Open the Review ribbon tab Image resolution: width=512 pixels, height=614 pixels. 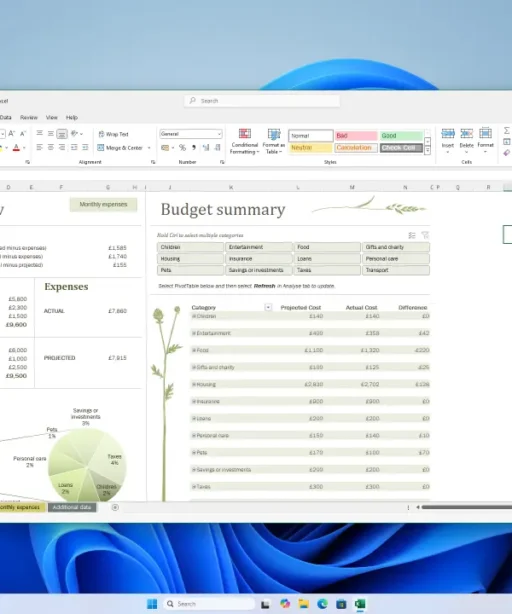pos(29,117)
